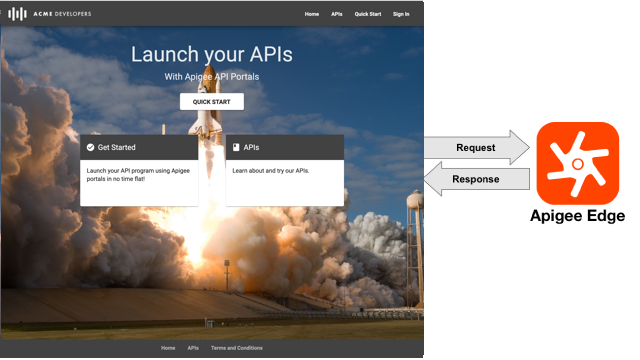The image size is (640, 360).
Task: Click the Get Started card description text
Action: click(138, 175)
